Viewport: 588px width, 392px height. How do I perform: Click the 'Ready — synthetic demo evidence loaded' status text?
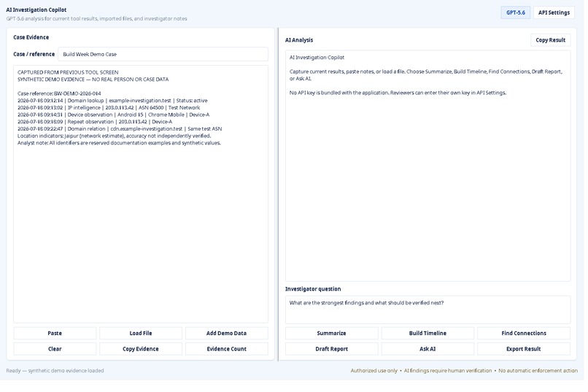pyautogui.click(x=55, y=371)
